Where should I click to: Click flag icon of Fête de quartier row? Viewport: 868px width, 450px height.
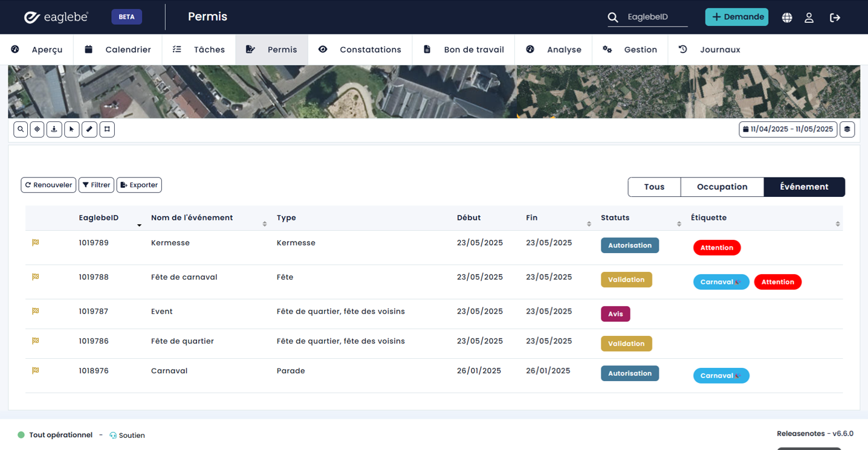click(x=36, y=341)
